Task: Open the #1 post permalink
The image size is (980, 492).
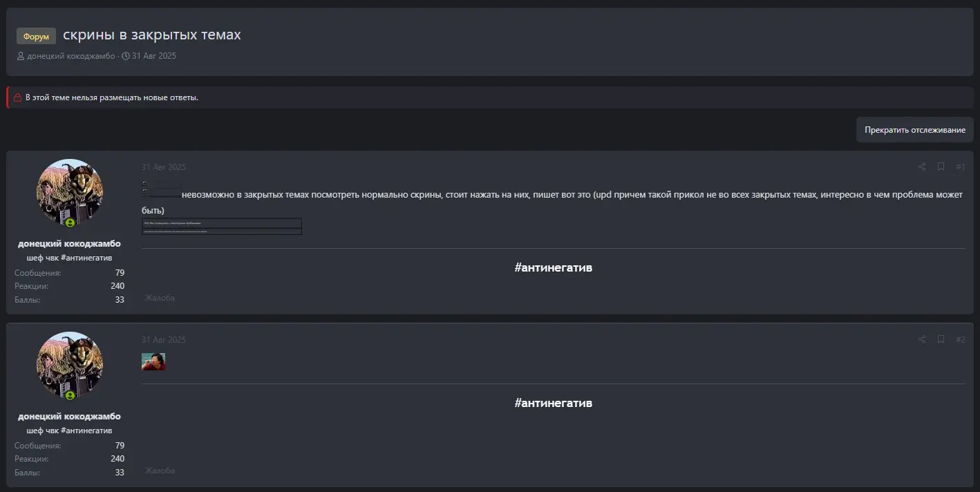Action: [960, 167]
